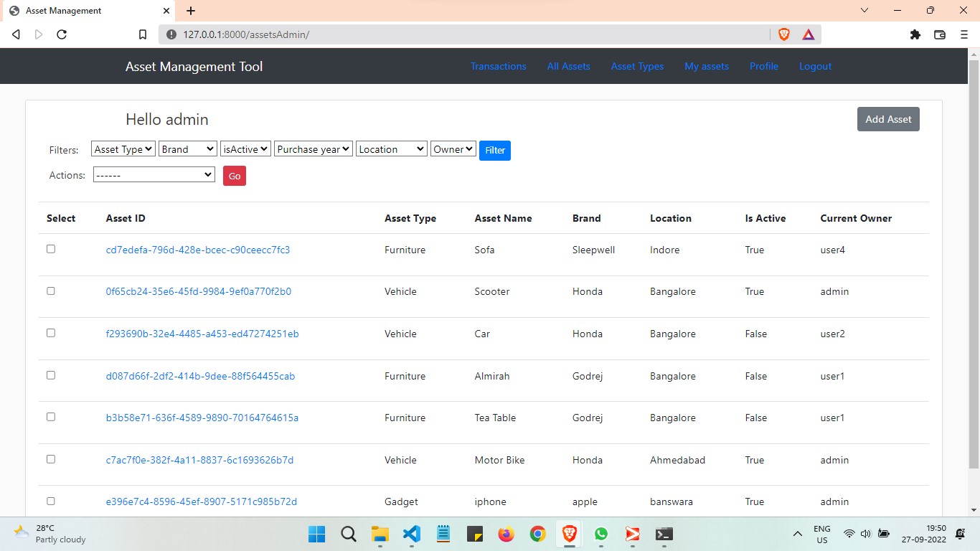Reload the page with refresh icon
The width and height of the screenshot is (980, 551).
point(62,34)
